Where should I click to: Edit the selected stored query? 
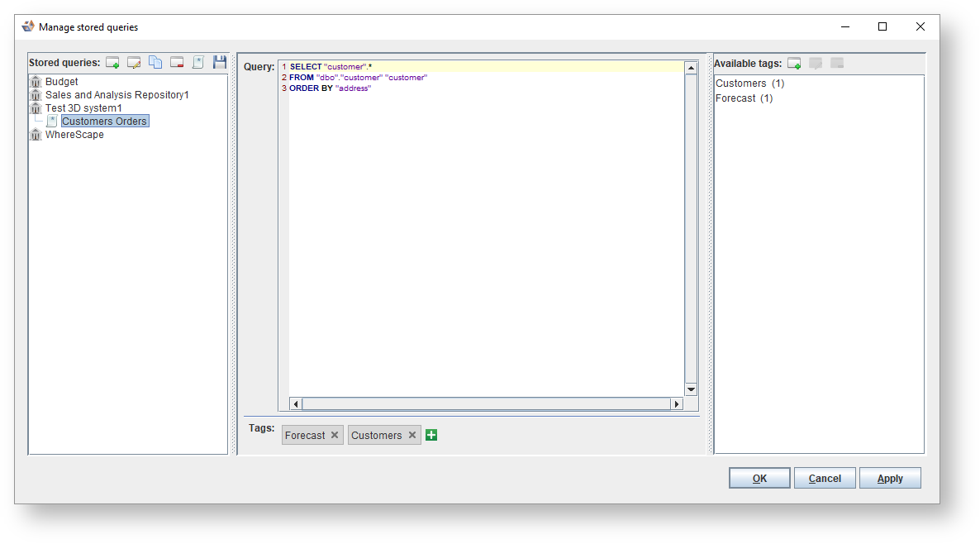coord(134,63)
